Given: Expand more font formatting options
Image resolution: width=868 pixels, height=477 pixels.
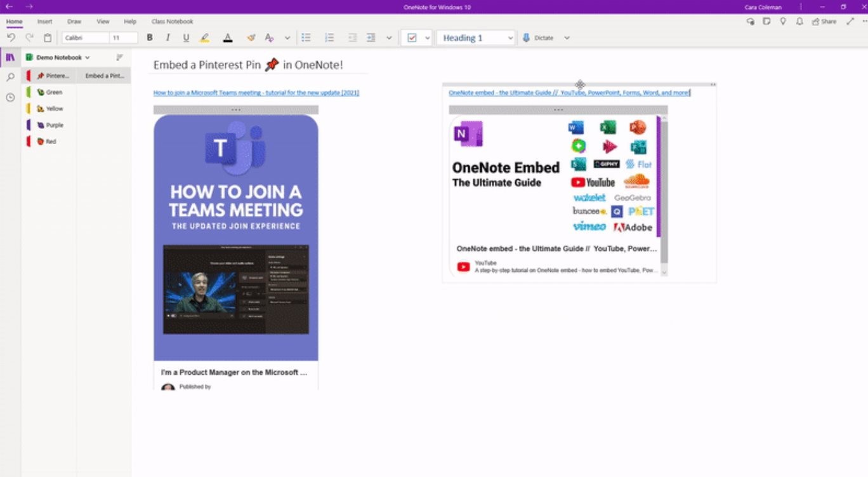Looking at the screenshot, I should [x=287, y=38].
